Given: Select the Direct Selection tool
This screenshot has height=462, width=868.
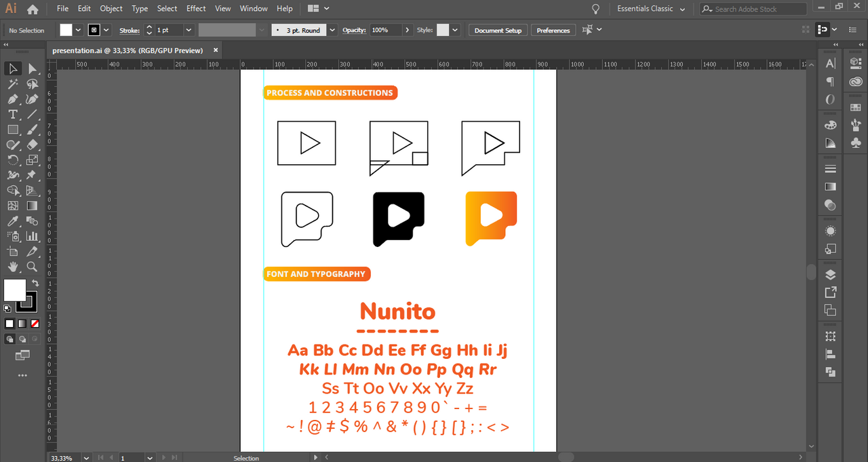Looking at the screenshot, I should (32, 69).
